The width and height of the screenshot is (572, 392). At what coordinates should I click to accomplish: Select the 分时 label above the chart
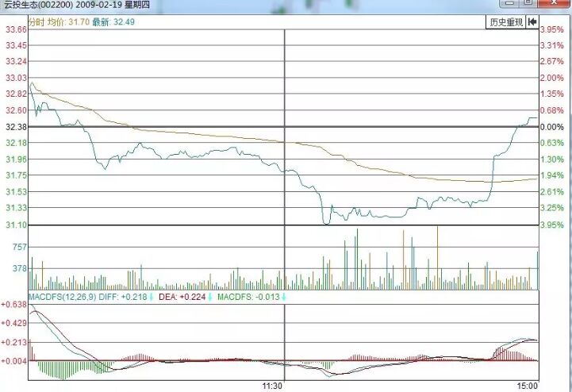[x=36, y=22]
